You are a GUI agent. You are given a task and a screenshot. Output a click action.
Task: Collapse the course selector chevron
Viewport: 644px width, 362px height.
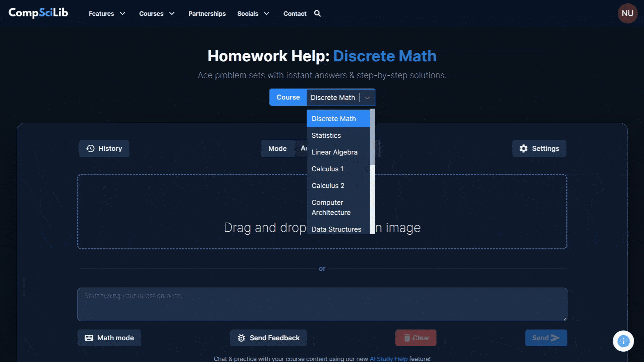tap(367, 98)
